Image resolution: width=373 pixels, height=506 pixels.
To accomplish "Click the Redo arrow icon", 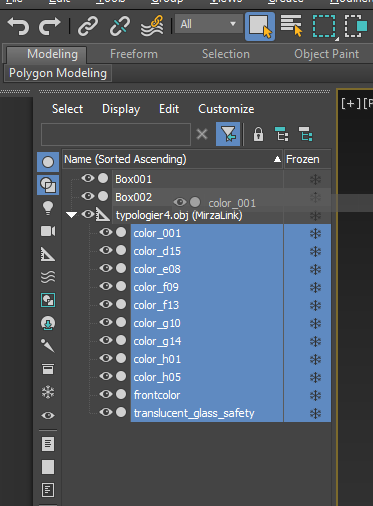I will pyautogui.click(x=49, y=26).
